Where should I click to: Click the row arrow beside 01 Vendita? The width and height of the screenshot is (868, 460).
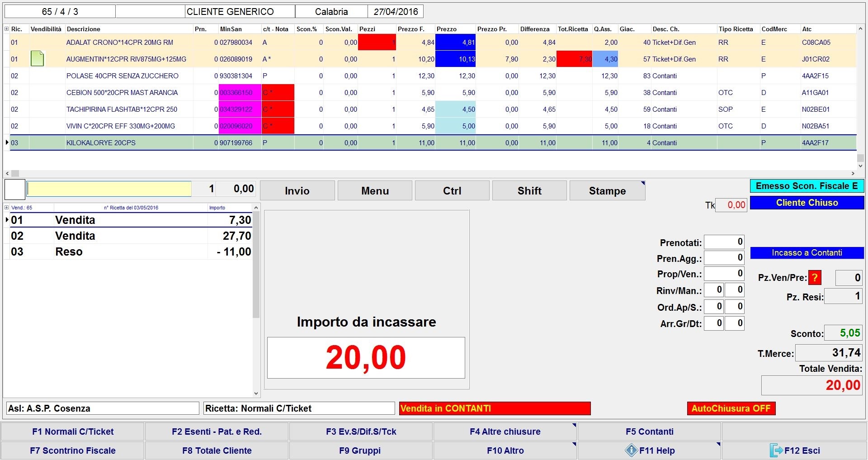tap(7, 220)
